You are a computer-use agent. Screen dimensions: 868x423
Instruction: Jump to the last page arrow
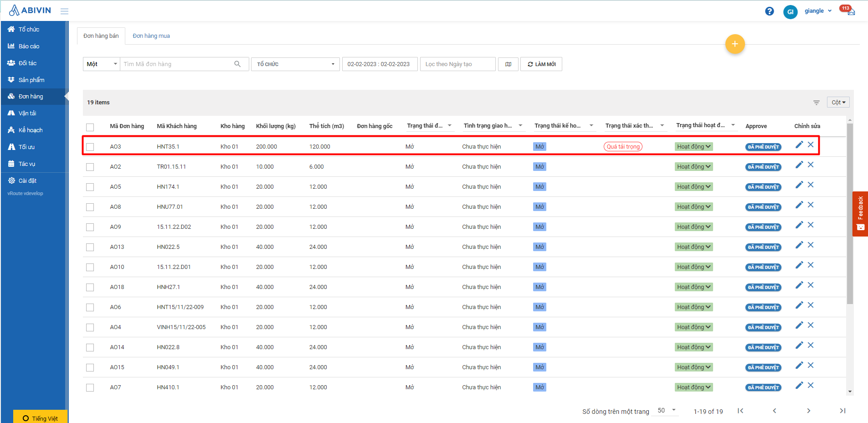tap(842, 411)
